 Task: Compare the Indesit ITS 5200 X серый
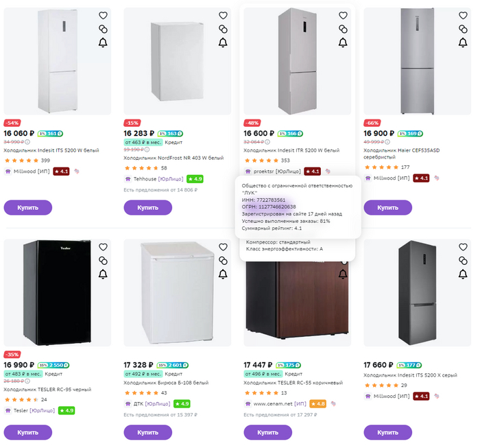(x=463, y=261)
